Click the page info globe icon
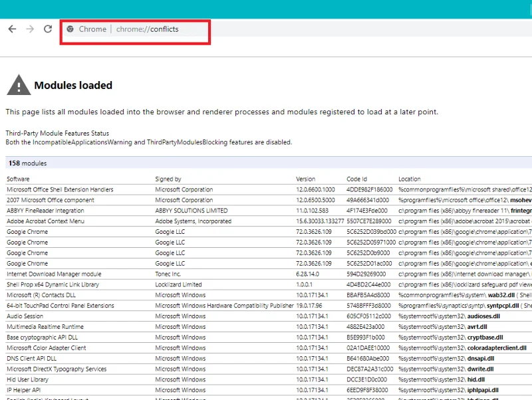532x400 pixels. (71, 29)
